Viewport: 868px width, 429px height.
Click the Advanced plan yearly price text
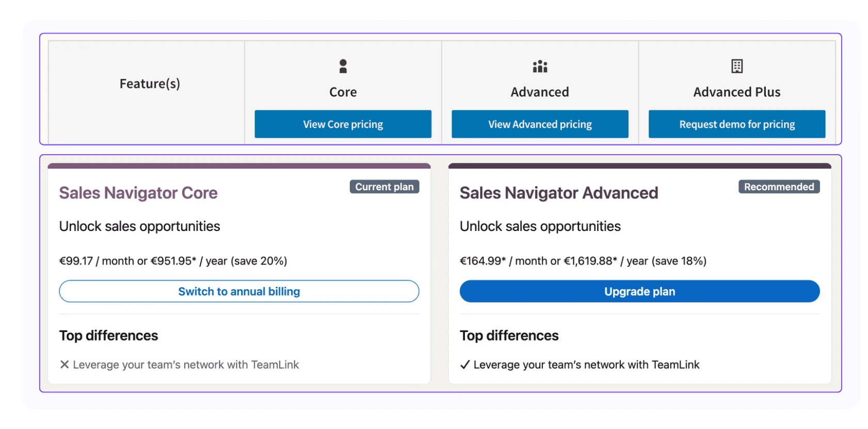[x=606, y=261]
